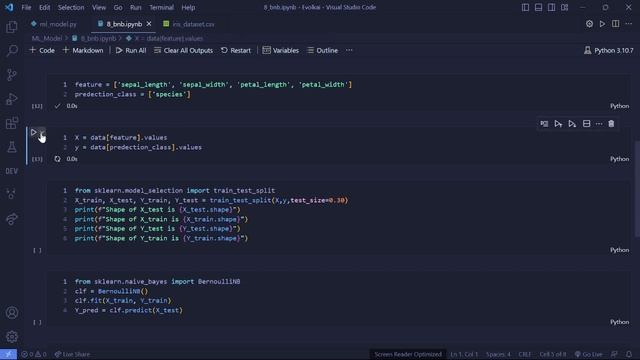The width and height of the screenshot is (640, 360).
Task: Change language mode of BernoulliNB cell
Action: click(620, 322)
